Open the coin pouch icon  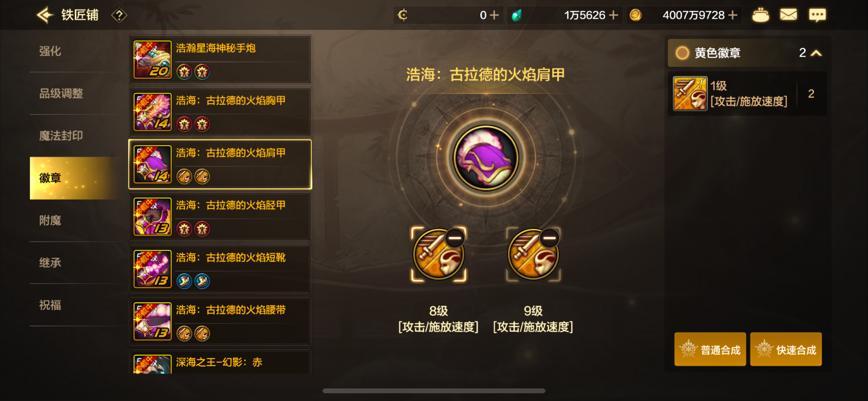pos(760,15)
